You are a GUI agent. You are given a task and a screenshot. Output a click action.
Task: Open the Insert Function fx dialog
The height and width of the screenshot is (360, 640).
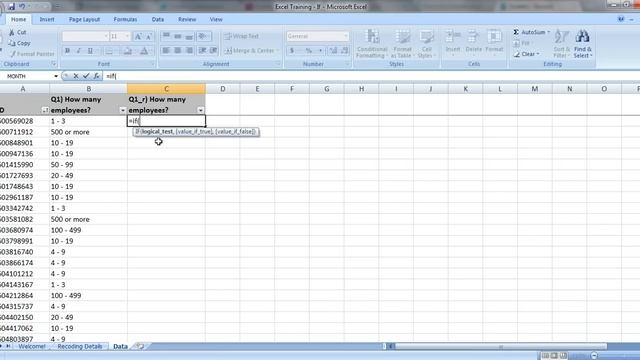click(x=96, y=76)
